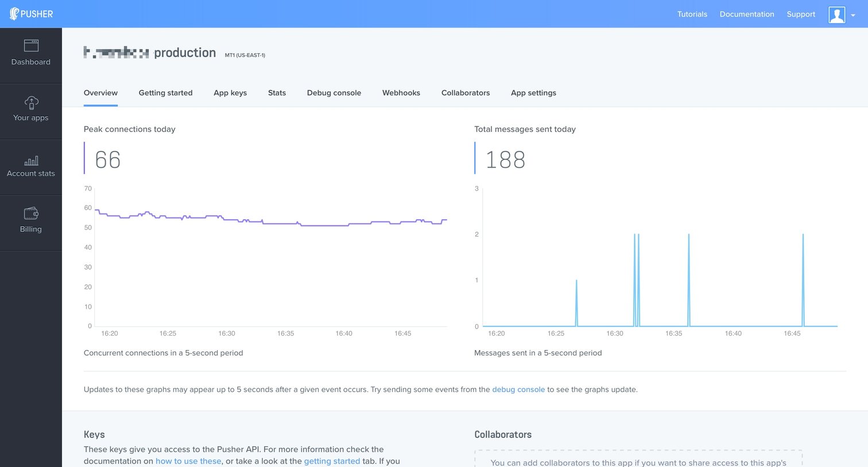This screenshot has height=467, width=868.
Task: Select the Overview tab
Action: point(100,93)
